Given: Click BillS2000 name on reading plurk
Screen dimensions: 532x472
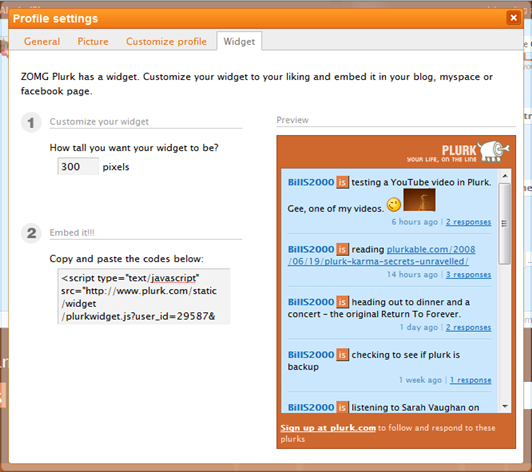Looking at the screenshot, I should 311,249.
